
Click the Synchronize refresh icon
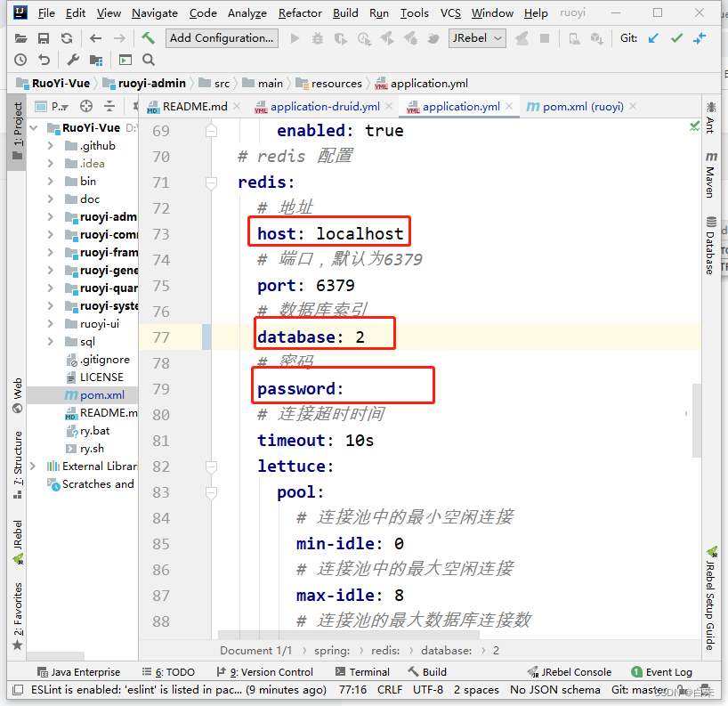coord(67,38)
